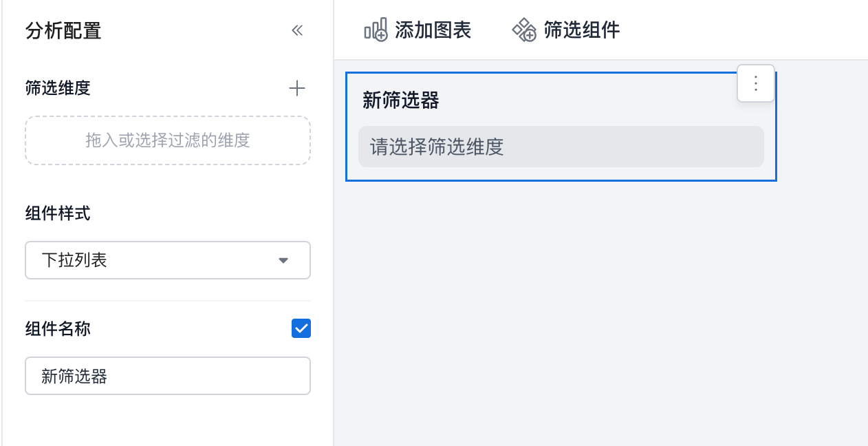Click the plus icon beside 筛选维度
This screenshot has height=446, width=868.
coord(296,88)
